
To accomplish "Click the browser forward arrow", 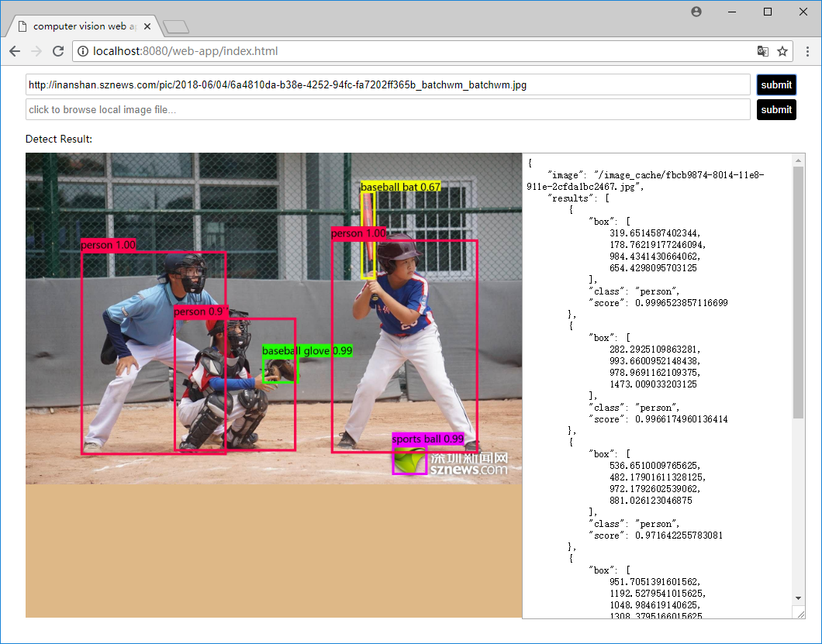I will click(x=36, y=51).
